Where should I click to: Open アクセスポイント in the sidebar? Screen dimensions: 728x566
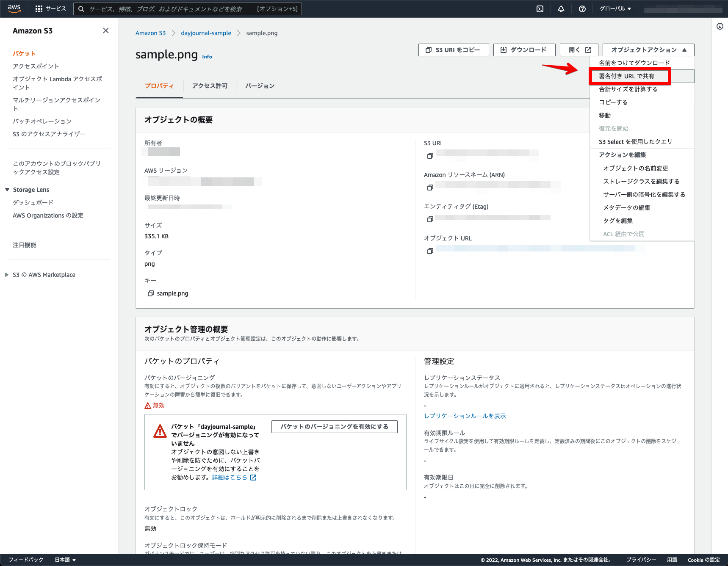(36, 66)
